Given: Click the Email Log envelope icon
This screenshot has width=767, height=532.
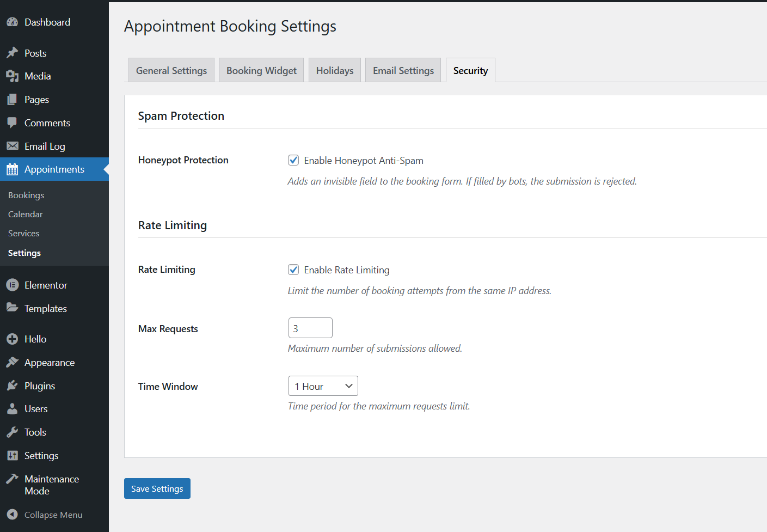Looking at the screenshot, I should click(12, 146).
